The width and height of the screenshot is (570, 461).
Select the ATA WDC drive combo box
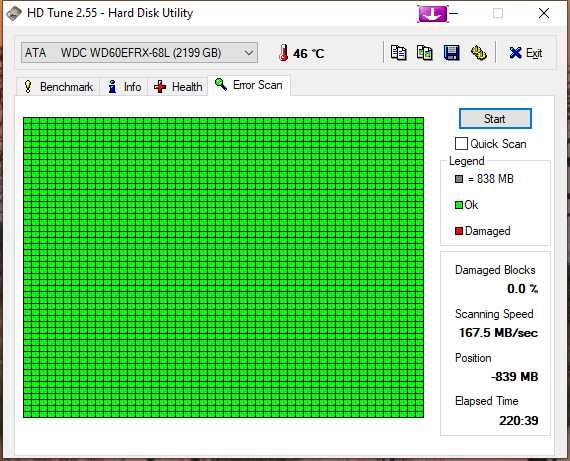click(x=139, y=53)
